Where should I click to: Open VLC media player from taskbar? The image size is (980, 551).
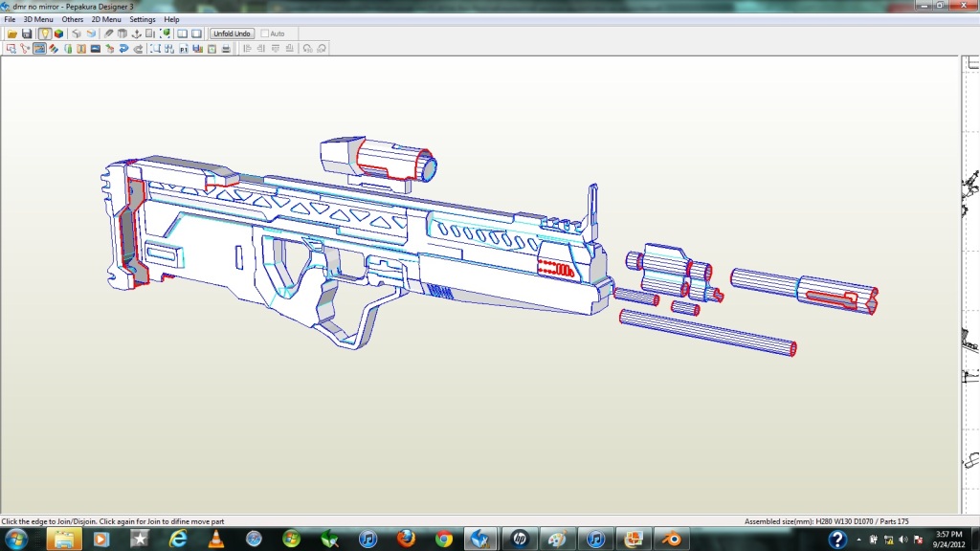[x=215, y=539]
